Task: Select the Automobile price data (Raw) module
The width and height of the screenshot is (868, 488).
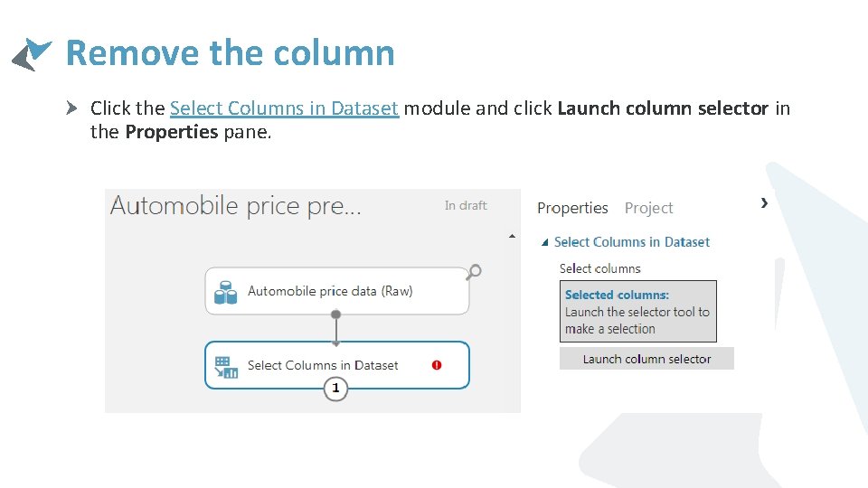Action: [330, 291]
